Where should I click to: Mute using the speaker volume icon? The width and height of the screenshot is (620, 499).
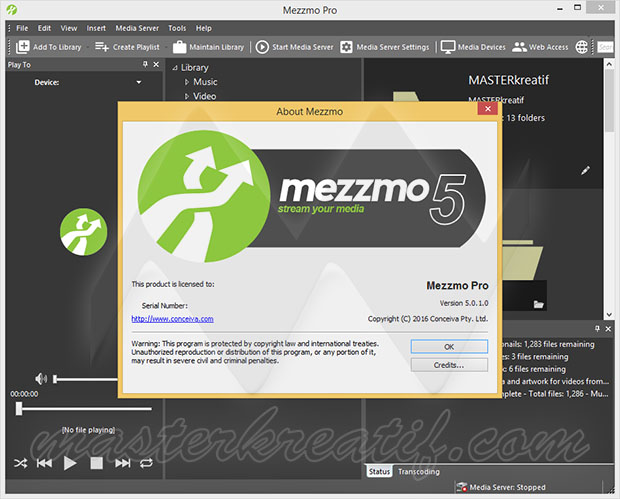[41, 379]
